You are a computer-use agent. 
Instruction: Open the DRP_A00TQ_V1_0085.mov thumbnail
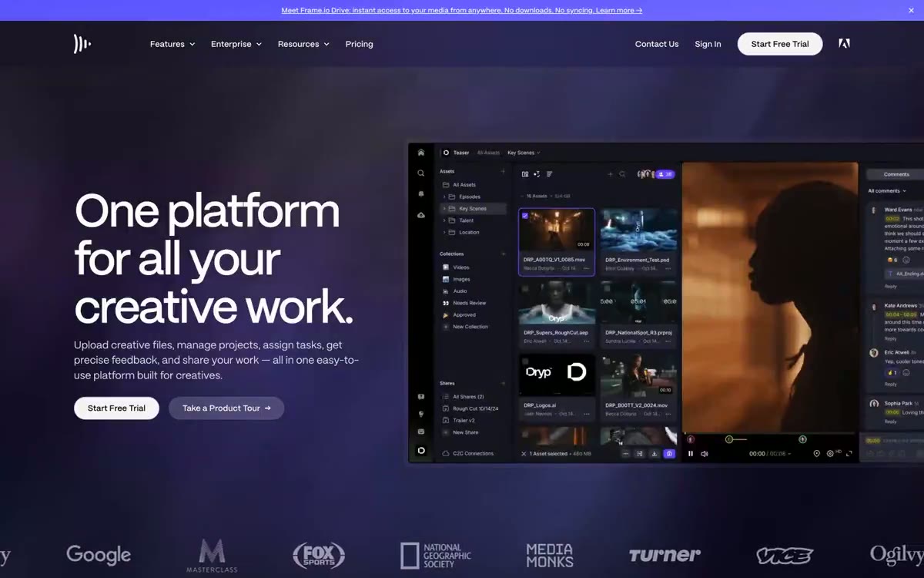click(x=557, y=230)
